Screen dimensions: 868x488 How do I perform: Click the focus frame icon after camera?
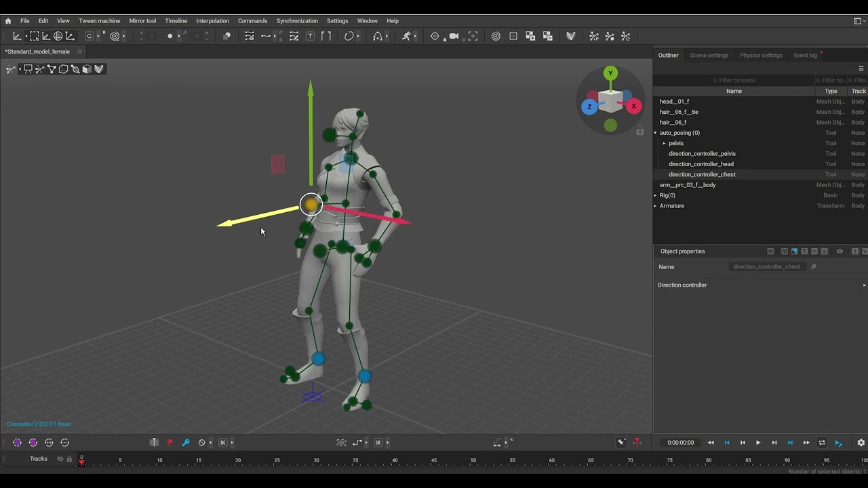pyautogui.click(x=473, y=36)
